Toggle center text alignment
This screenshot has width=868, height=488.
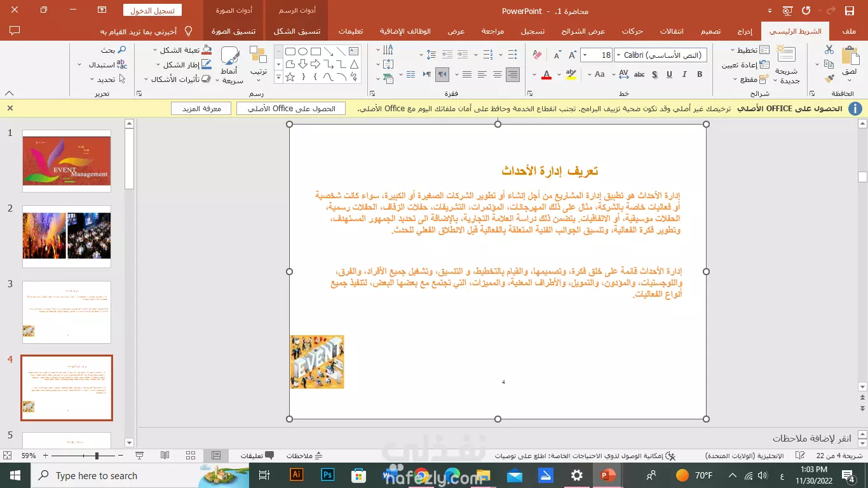point(498,74)
